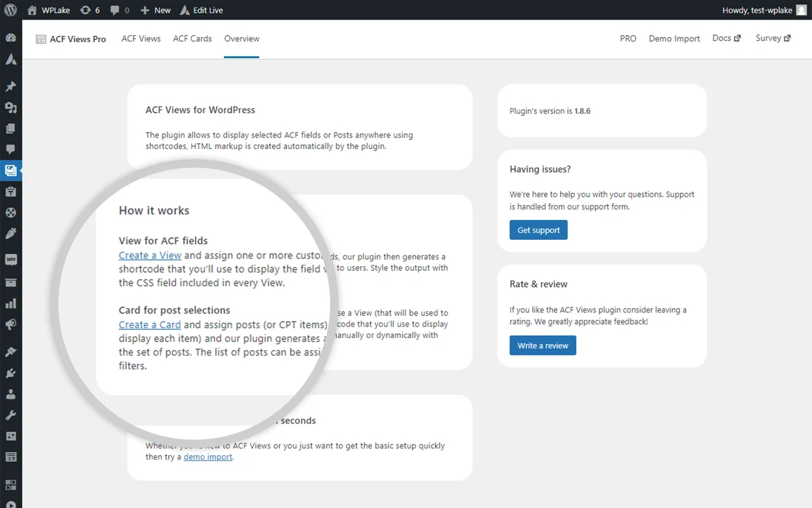Image resolution: width=812 pixels, height=508 pixels.
Task: Click the Write a review button
Action: click(x=543, y=345)
